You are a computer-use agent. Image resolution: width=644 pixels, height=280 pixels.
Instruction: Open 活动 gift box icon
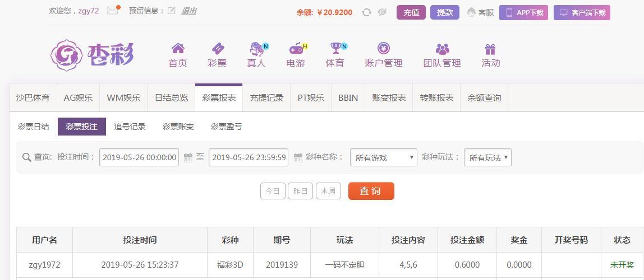490,49
